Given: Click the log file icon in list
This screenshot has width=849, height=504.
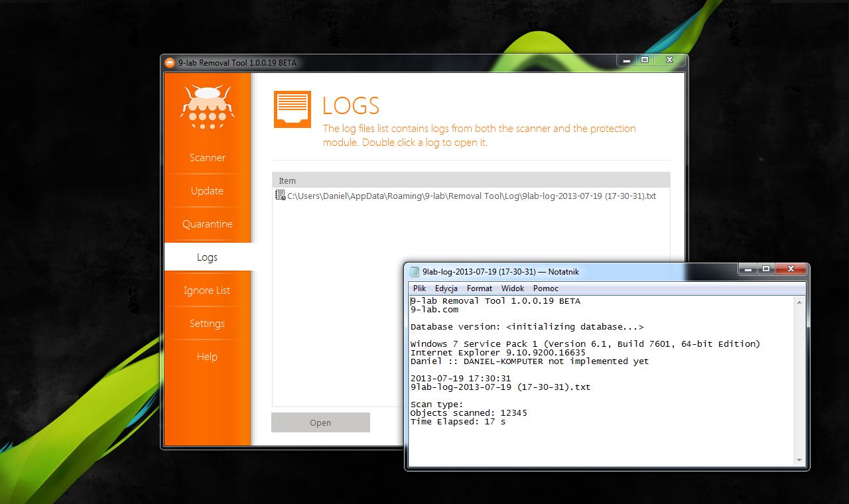Looking at the screenshot, I should tap(281, 196).
